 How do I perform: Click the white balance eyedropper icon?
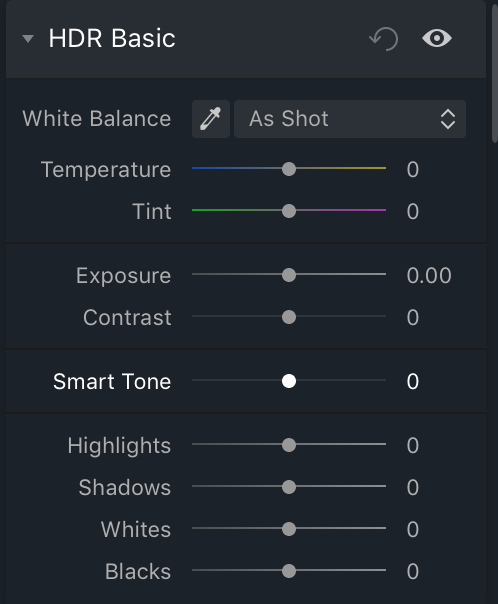tap(211, 119)
